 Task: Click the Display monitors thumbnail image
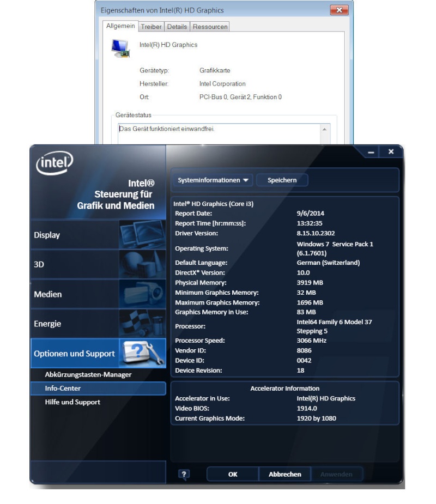point(142,235)
